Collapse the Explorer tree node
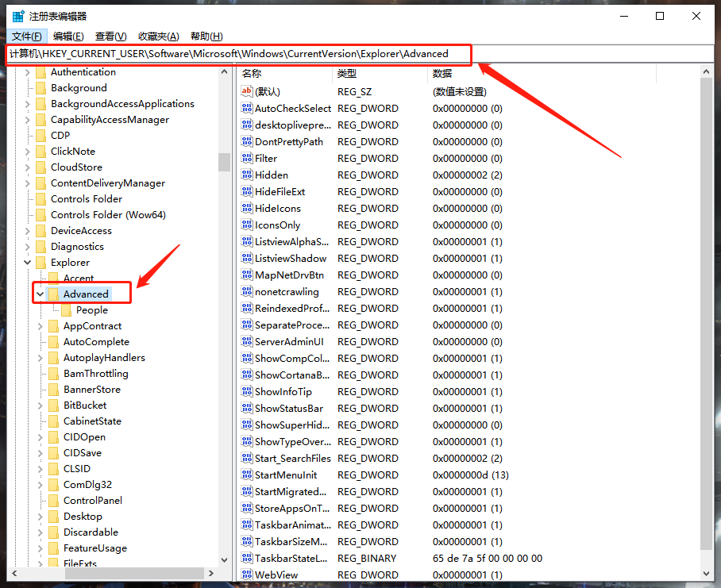721x588 pixels. pyautogui.click(x=27, y=262)
